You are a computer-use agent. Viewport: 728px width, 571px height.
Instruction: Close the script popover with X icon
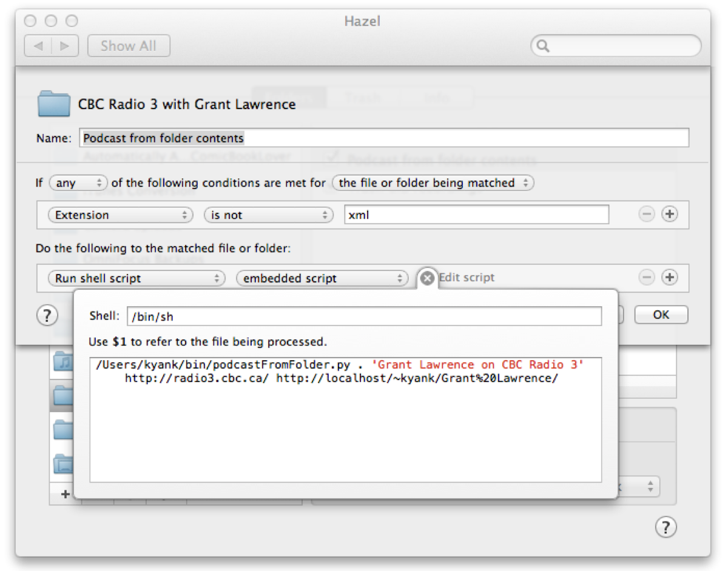coord(427,278)
